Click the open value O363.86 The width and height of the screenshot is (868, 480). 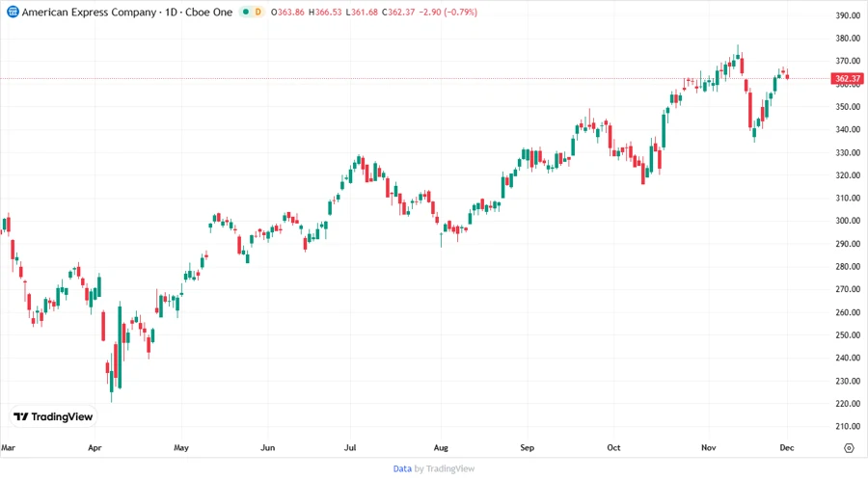pyautogui.click(x=287, y=13)
